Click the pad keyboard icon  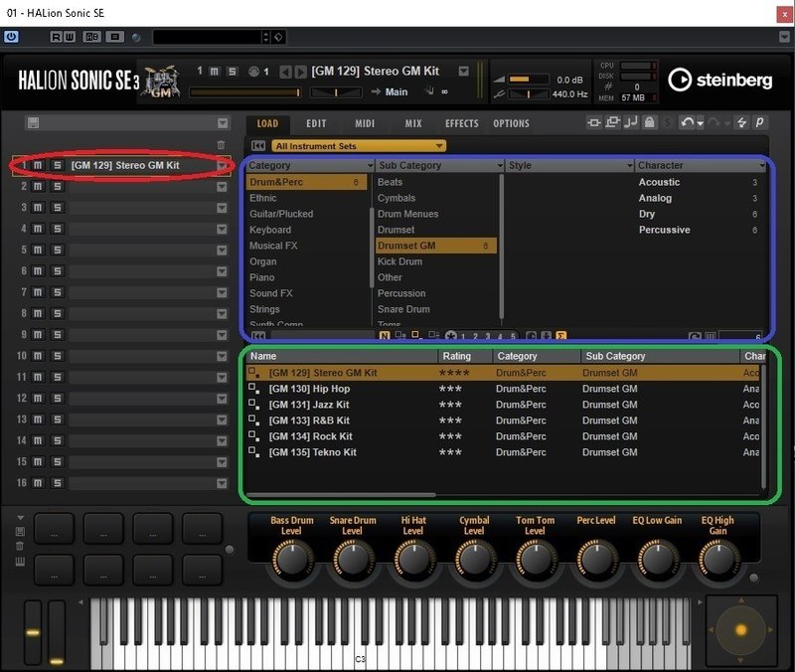[x=20, y=562]
